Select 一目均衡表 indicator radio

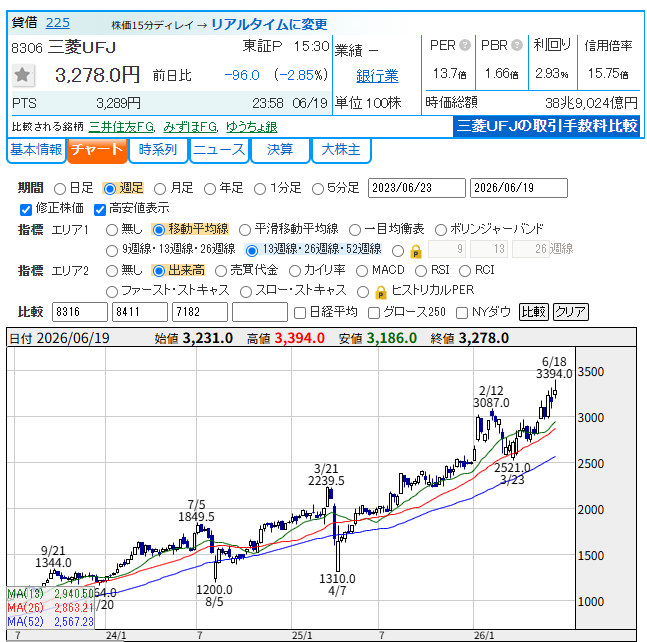[355, 230]
